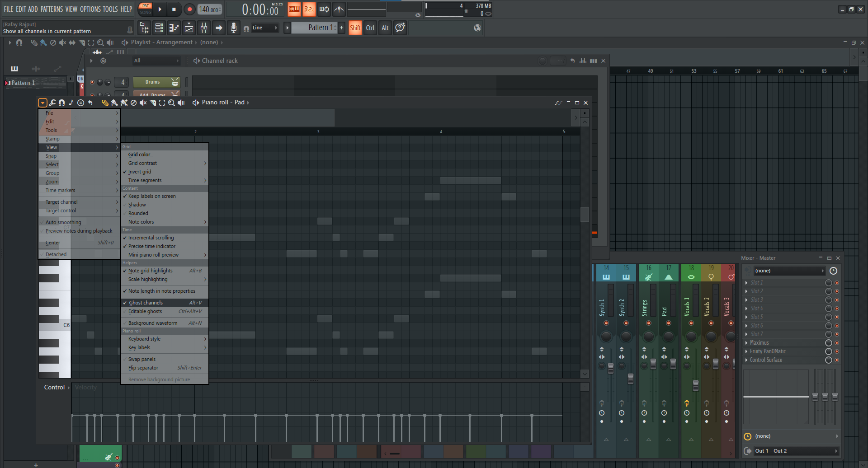Select the Draw pencil tool in Piano roll
868x468 pixels.
point(105,103)
